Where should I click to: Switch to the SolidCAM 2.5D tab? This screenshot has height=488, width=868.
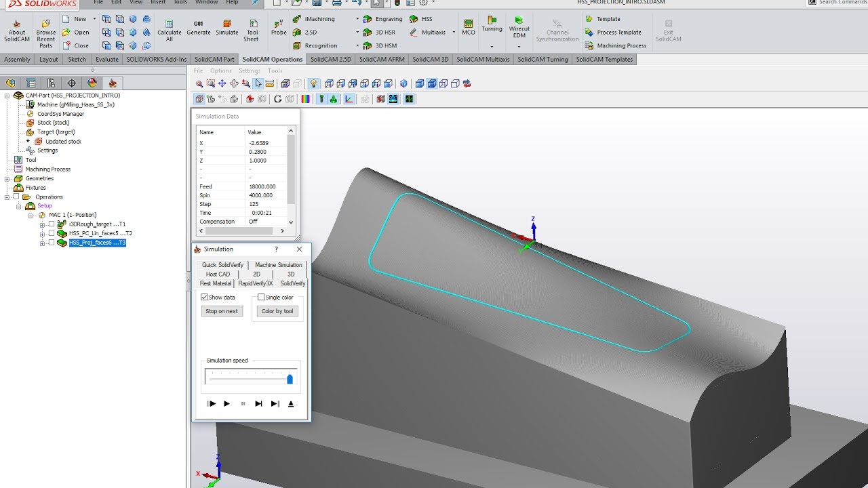coord(331,60)
